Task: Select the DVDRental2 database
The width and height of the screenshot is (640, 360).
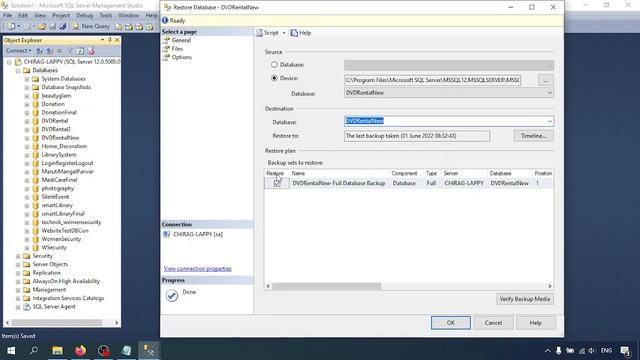Action: coord(56,129)
